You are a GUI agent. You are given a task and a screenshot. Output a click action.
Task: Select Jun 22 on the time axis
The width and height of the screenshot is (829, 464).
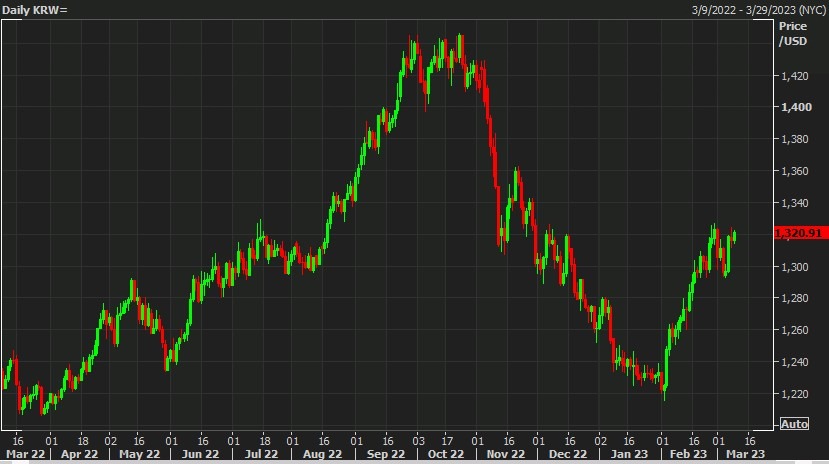coord(200,454)
